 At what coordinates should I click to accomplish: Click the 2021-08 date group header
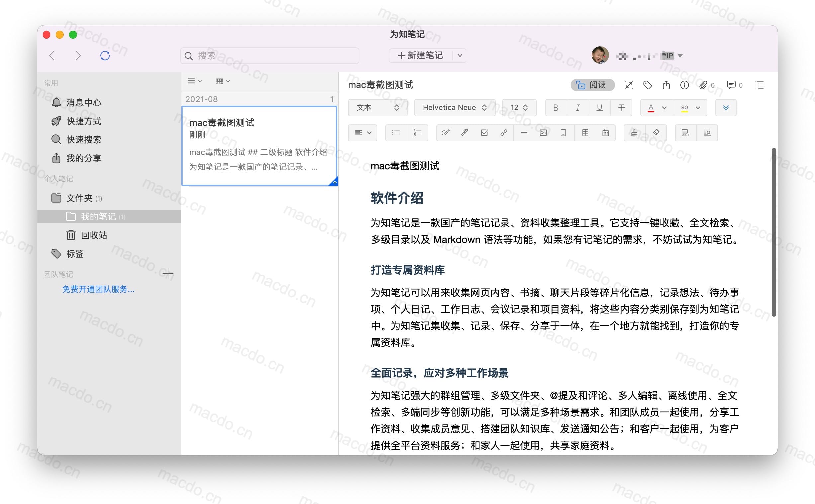[x=260, y=99]
